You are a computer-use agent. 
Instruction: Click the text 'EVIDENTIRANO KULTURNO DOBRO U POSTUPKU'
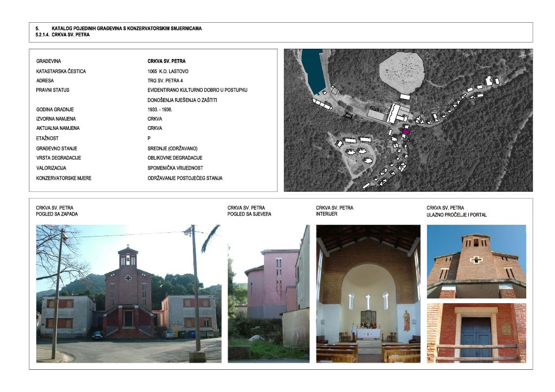pyautogui.click(x=197, y=90)
